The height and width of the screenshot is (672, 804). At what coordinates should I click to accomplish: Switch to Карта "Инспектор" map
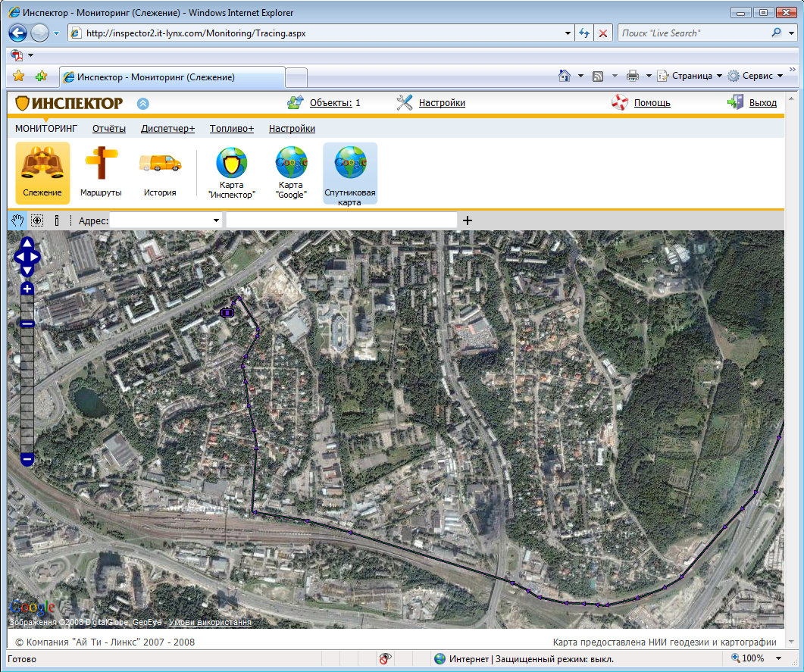pyautogui.click(x=232, y=173)
